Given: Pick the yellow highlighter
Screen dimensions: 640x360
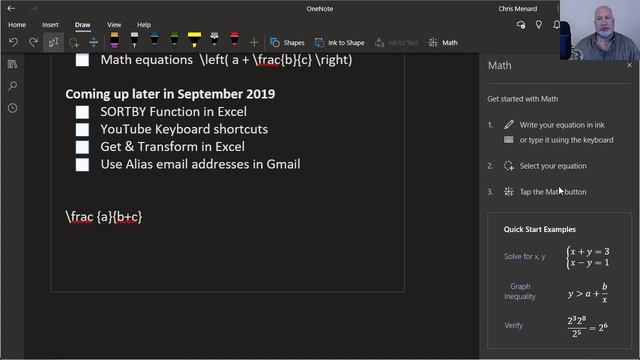Looking at the screenshot, I should coord(194,40).
